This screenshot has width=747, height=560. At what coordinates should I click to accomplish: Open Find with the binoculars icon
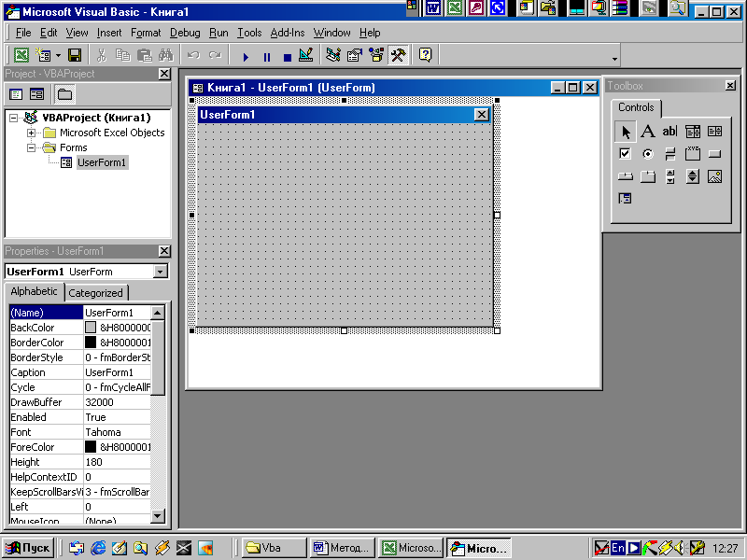[166, 55]
